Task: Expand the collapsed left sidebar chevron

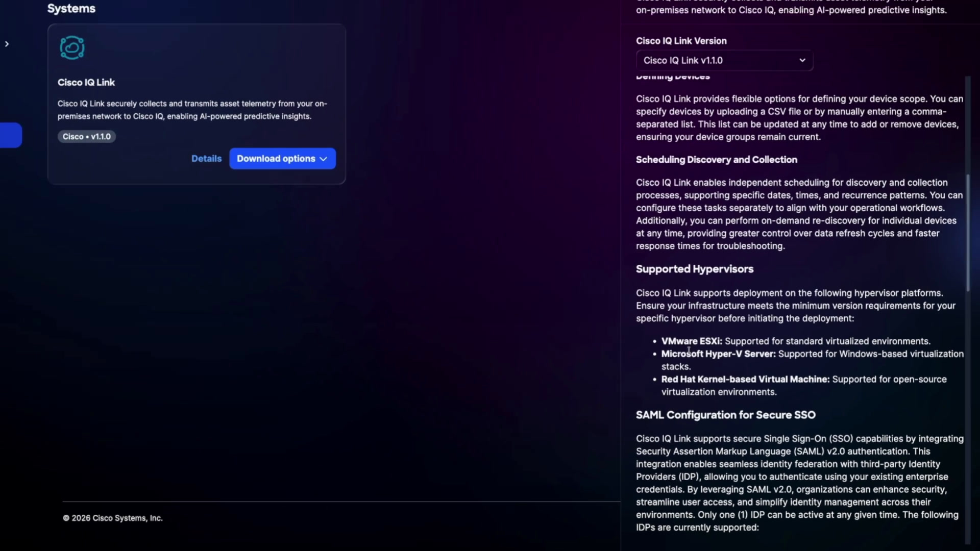Action: click(7, 44)
